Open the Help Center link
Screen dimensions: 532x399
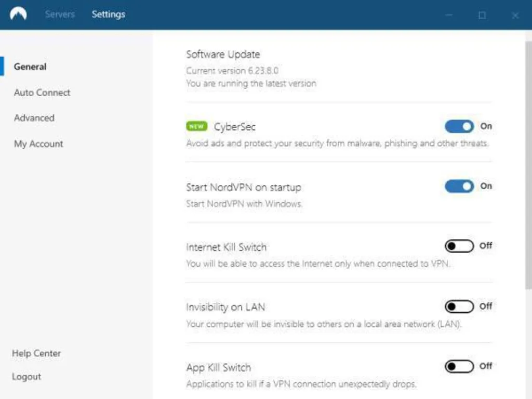(x=36, y=353)
